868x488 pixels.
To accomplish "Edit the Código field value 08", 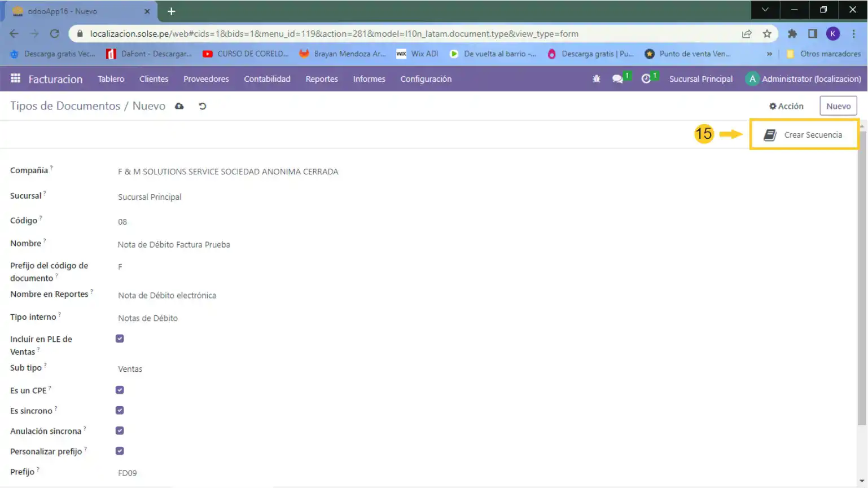I will pyautogui.click(x=122, y=222).
